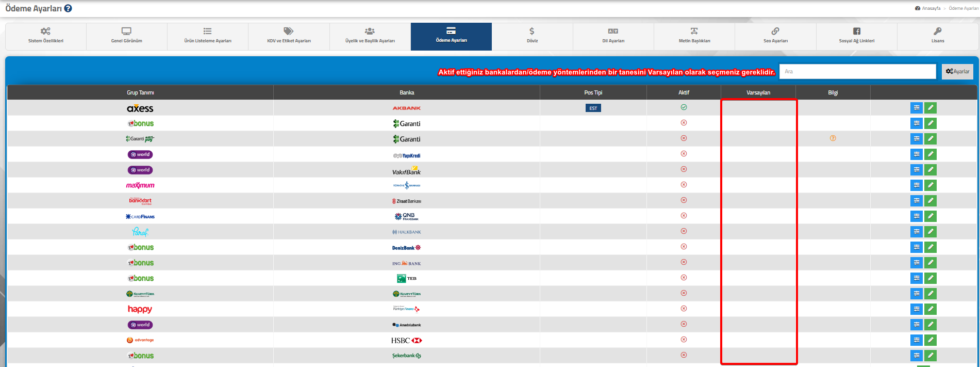
Task: Edit the HSBC advantage row with pencil
Action: tap(931, 340)
